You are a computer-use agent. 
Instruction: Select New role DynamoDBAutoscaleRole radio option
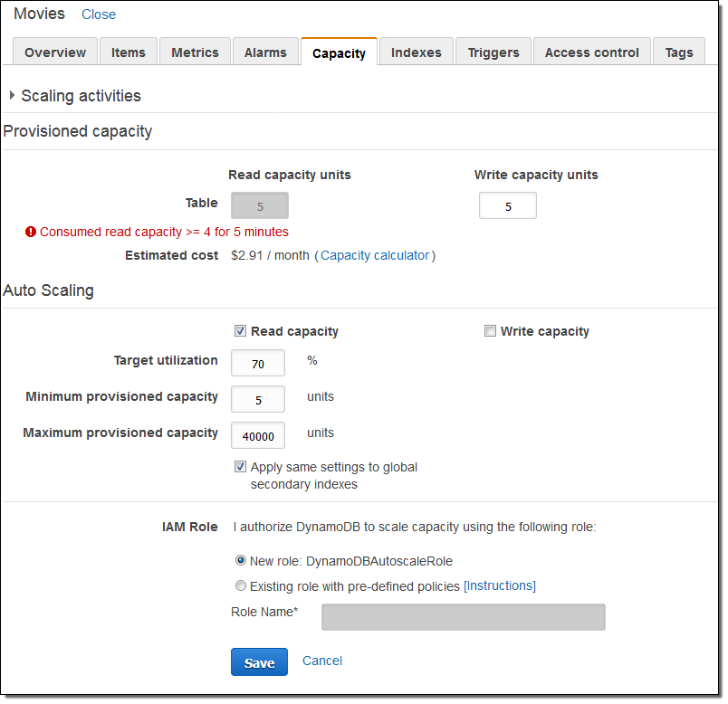(x=240, y=561)
